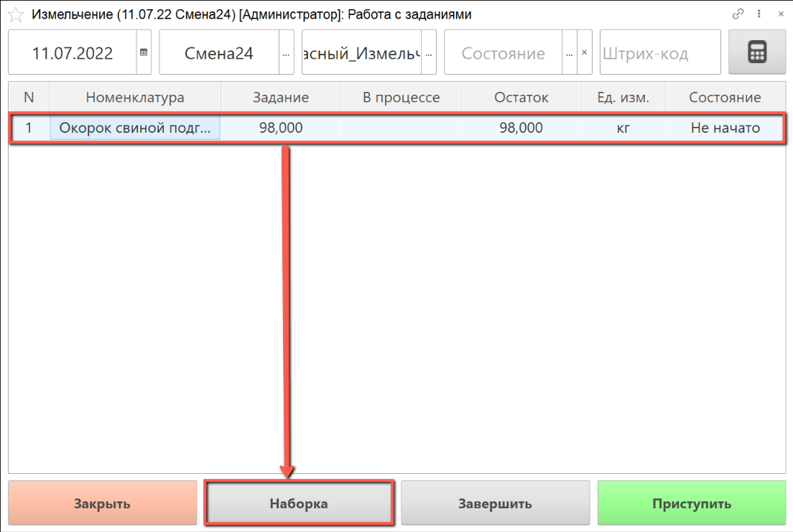
Task: Open selection list for Состояние filter
Action: pyautogui.click(x=570, y=52)
